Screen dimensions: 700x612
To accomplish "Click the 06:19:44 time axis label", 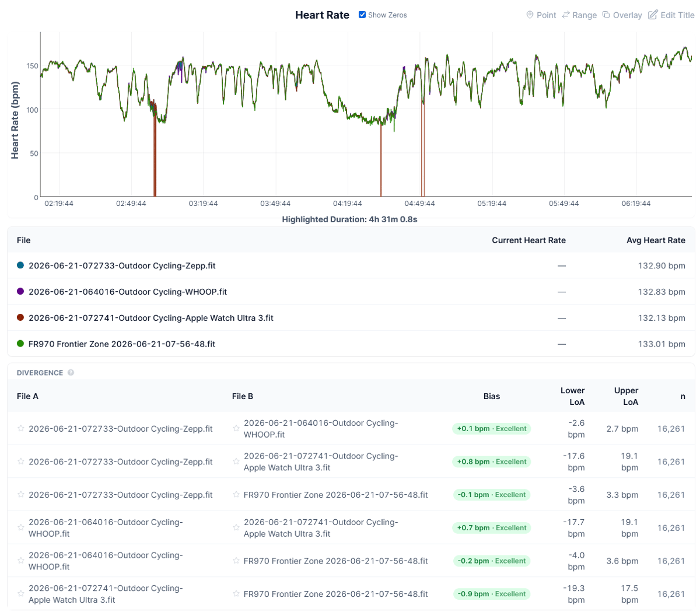I will click(636, 204).
